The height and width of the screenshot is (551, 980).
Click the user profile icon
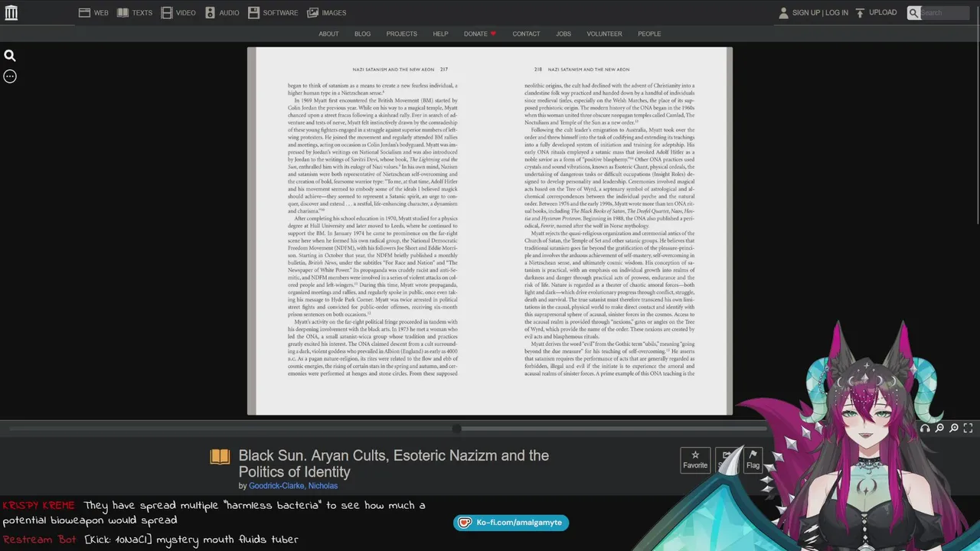click(783, 13)
